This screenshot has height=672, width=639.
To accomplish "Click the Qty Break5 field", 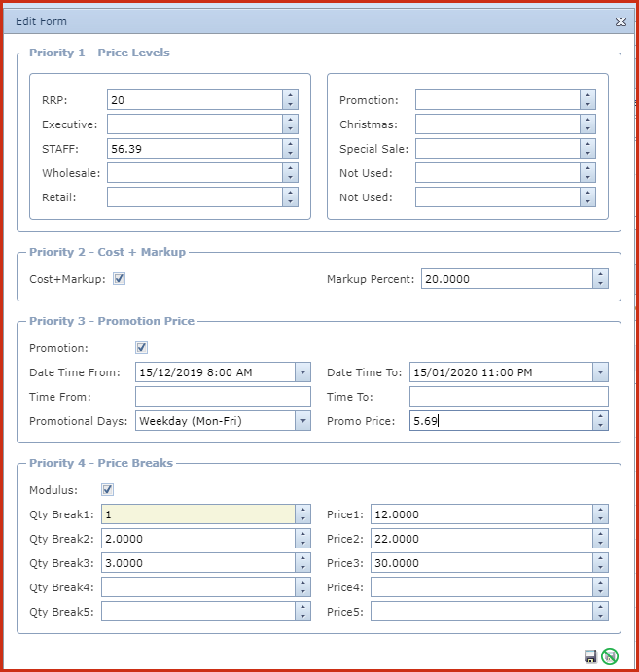I will (x=198, y=612).
